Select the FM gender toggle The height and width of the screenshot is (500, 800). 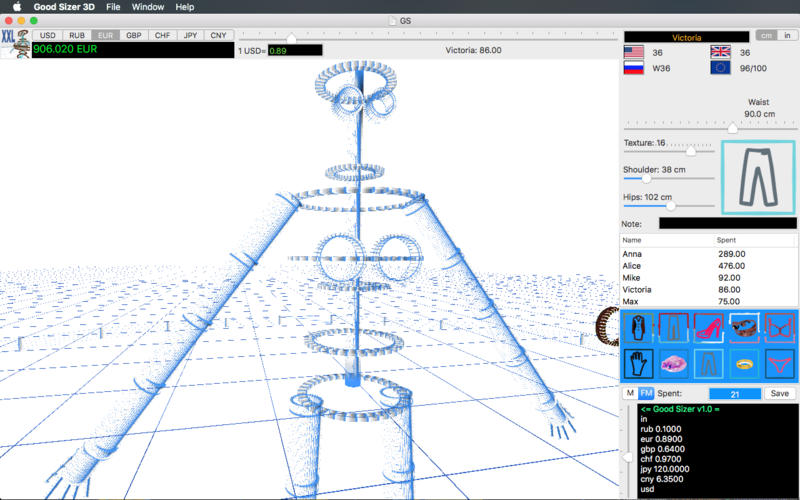pos(646,393)
